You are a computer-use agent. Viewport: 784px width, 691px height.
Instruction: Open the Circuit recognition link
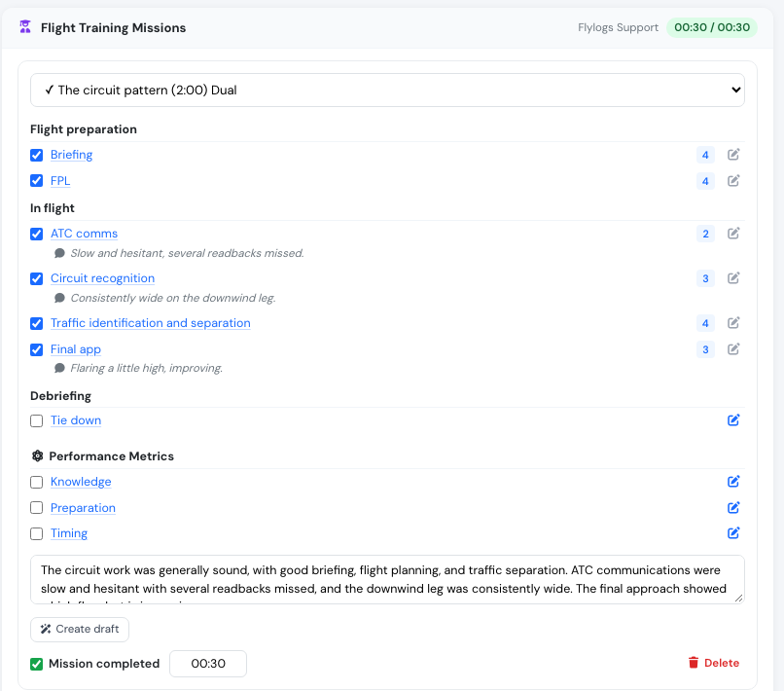pos(102,278)
